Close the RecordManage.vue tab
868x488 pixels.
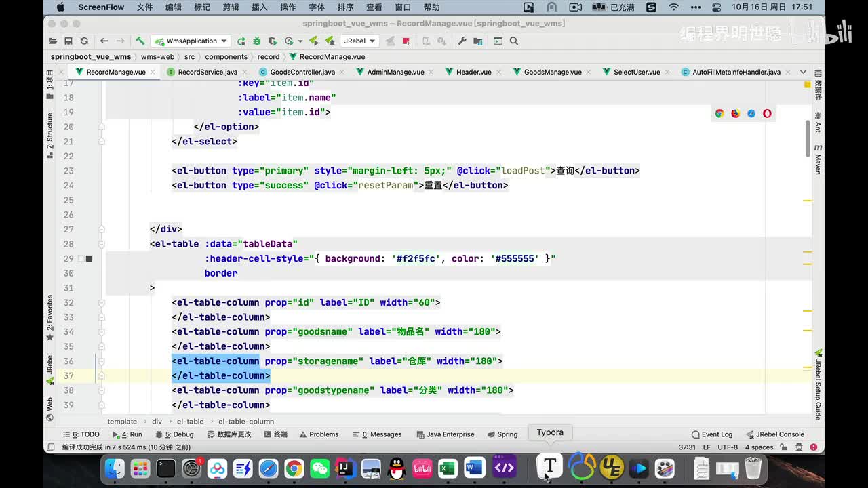(153, 72)
